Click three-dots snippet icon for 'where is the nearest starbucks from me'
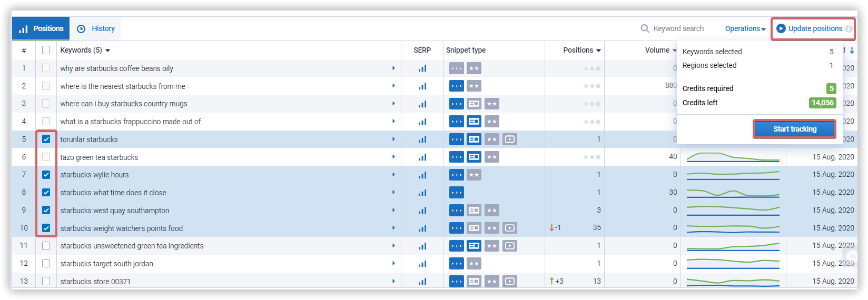The height and width of the screenshot is (300, 868). 457,86
